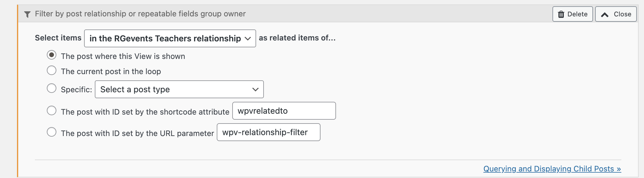Focus the 'wpv-relationship-filter' URL parameter field
644x178 pixels.
pyautogui.click(x=268, y=132)
